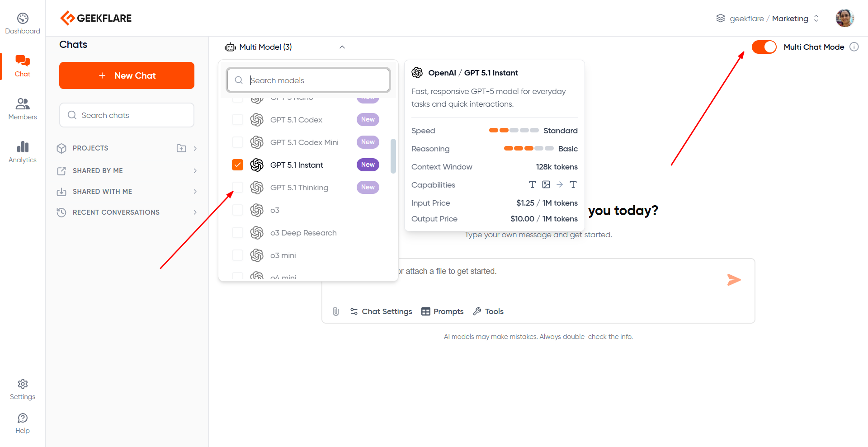This screenshot has width=868, height=447.
Task: Check the GPT 5.1 Thinking checkbox
Action: (x=237, y=188)
